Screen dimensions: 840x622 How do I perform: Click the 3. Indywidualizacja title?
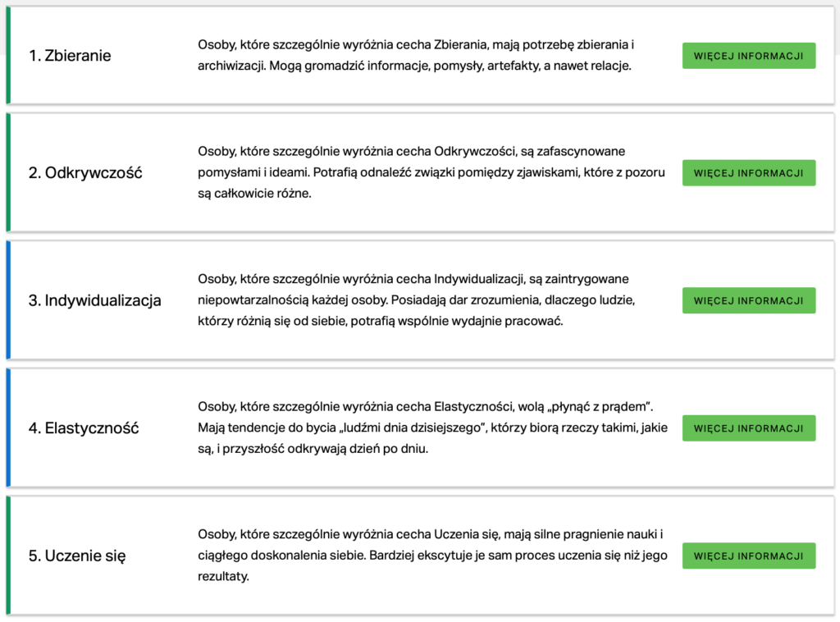[95, 300]
